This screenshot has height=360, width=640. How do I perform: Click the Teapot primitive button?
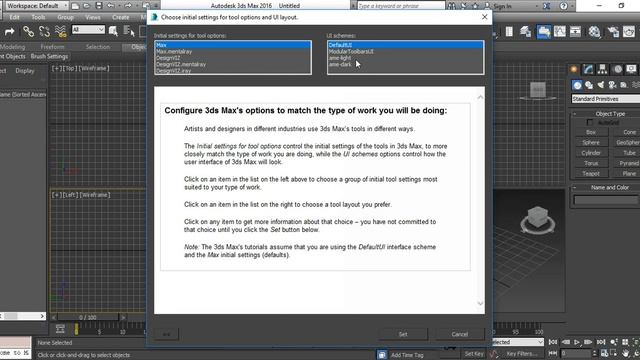coord(591,173)
